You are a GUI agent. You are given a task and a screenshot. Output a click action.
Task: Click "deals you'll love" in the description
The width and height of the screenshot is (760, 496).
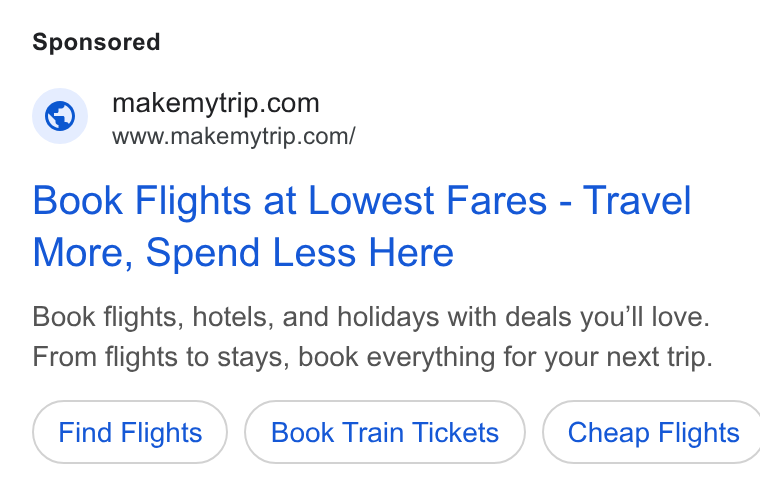[x=607, y=317]
